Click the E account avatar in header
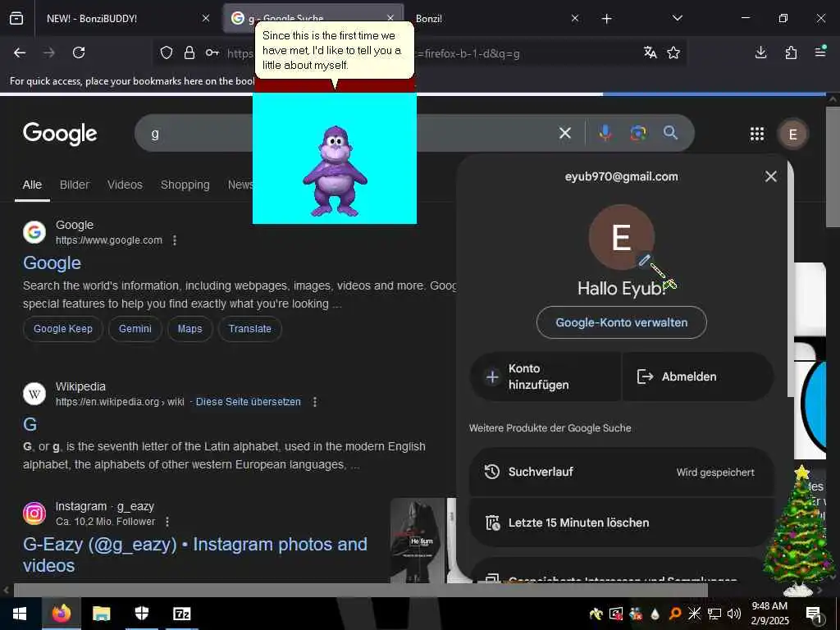 click(793, 134)
